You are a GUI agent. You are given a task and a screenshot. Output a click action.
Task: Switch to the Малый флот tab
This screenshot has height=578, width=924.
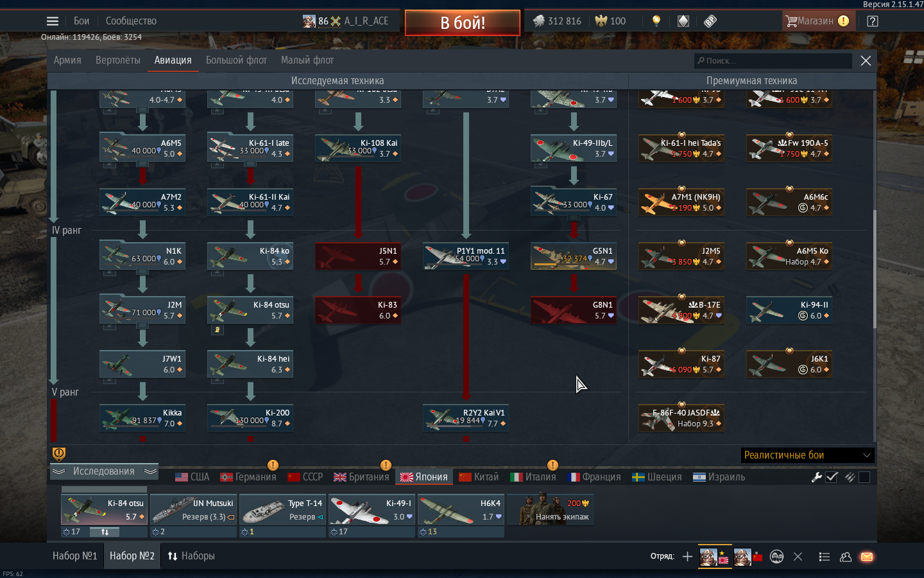point(307,60)
